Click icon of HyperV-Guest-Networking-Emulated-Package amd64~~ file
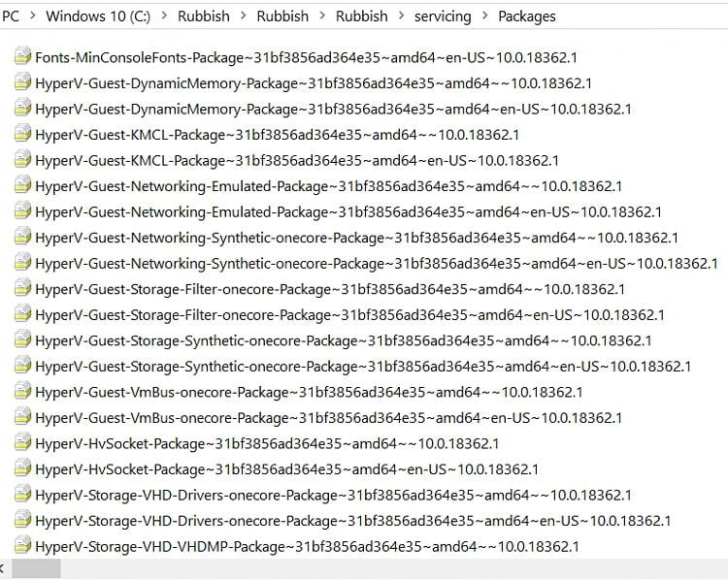The image size is (728, 580). pos(22,184)
